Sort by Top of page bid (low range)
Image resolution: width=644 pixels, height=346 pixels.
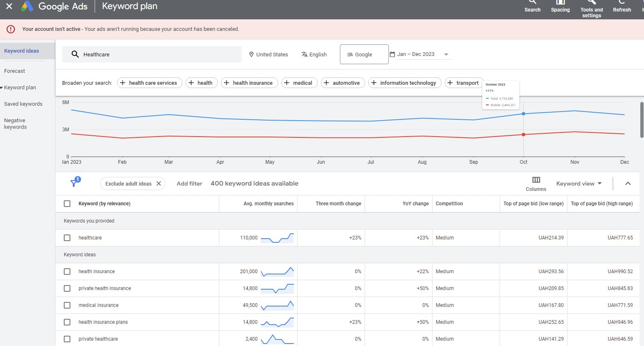[533, 204]
